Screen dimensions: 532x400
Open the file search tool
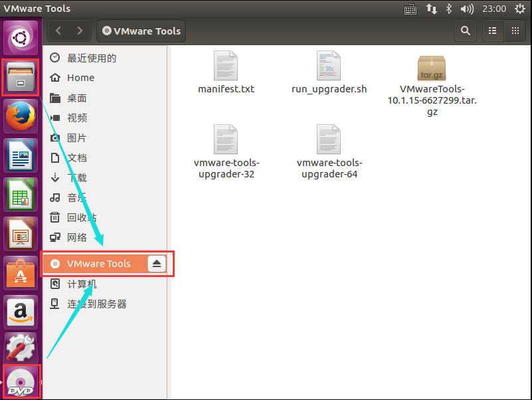(x=465, y=31)
